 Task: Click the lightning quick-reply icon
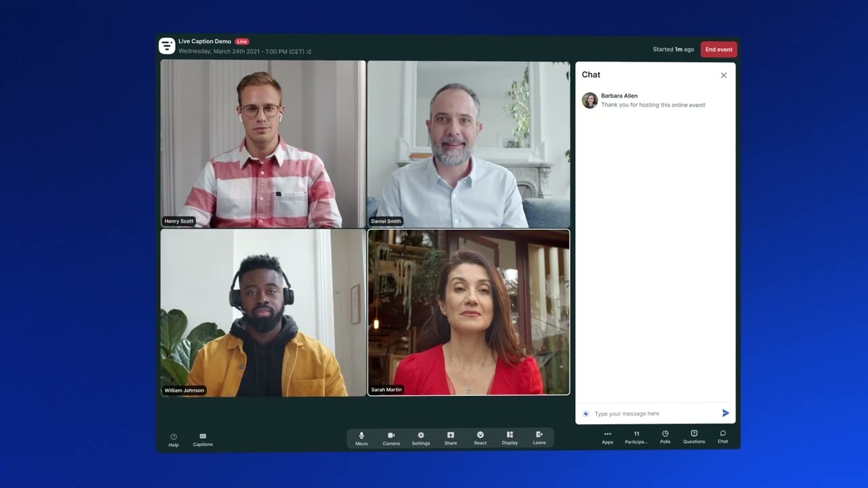coord(586,413)
